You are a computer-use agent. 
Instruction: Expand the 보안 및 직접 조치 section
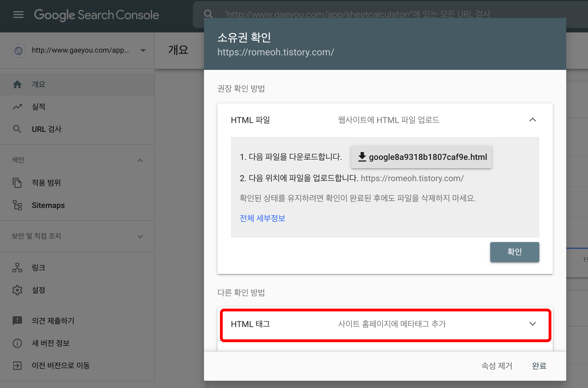point(140,236)
